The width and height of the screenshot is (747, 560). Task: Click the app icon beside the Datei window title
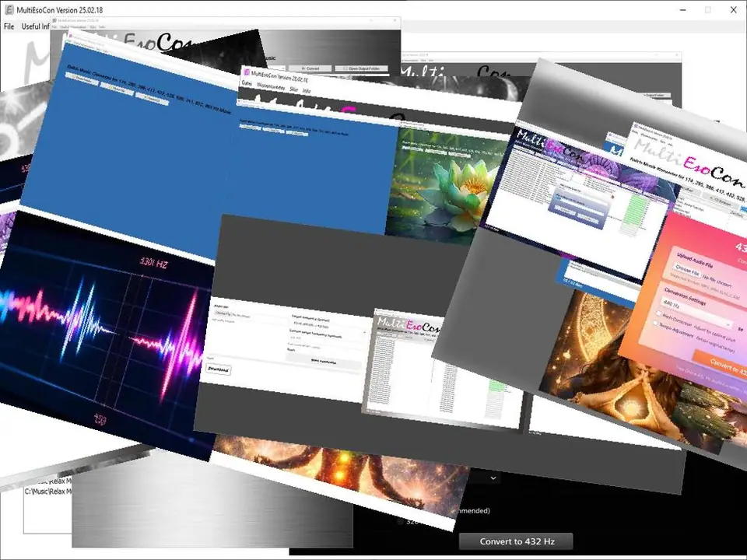(x=246, y=71)
